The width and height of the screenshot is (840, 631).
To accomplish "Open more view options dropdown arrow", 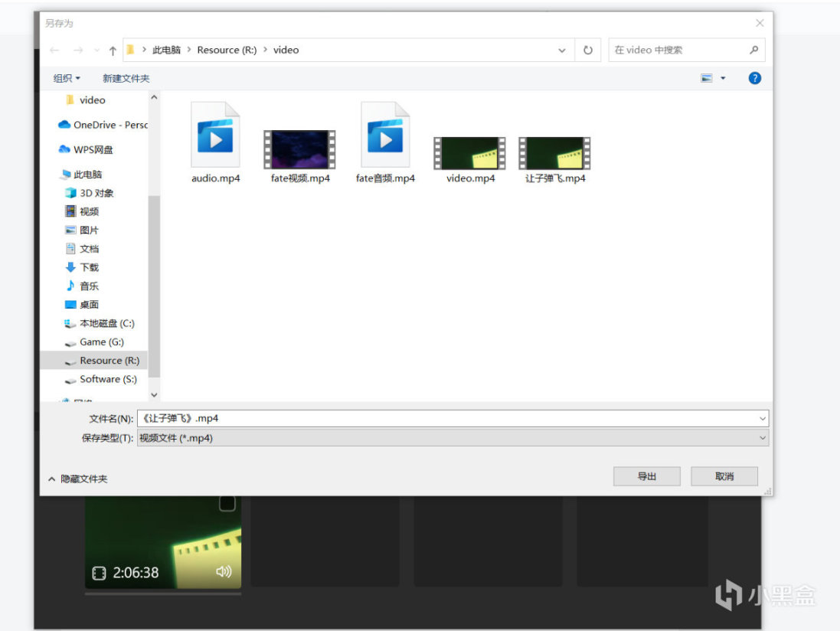I will tap(723, 78).
